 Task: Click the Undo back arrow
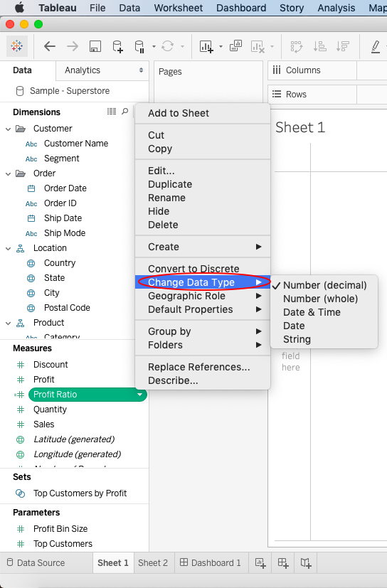point(50,46)
